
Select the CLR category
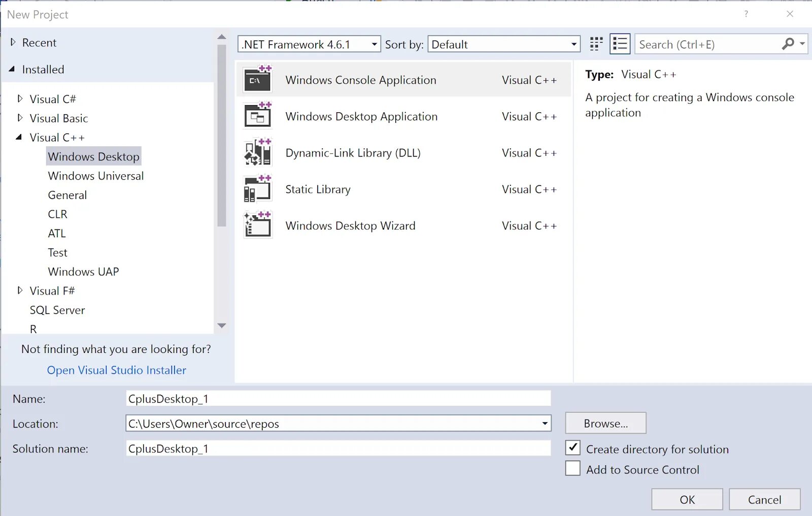click(57, 214)
